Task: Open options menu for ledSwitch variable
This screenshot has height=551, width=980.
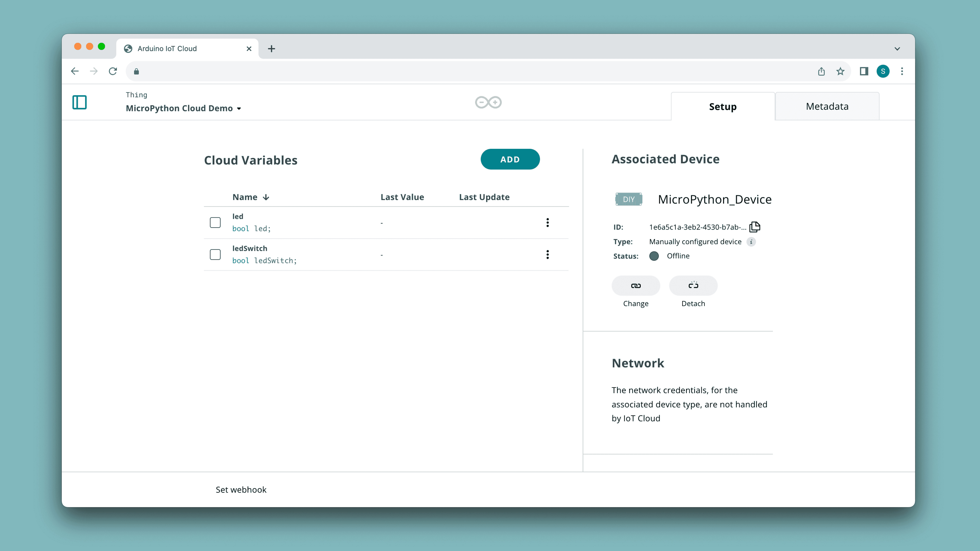Action: [548, 254]
